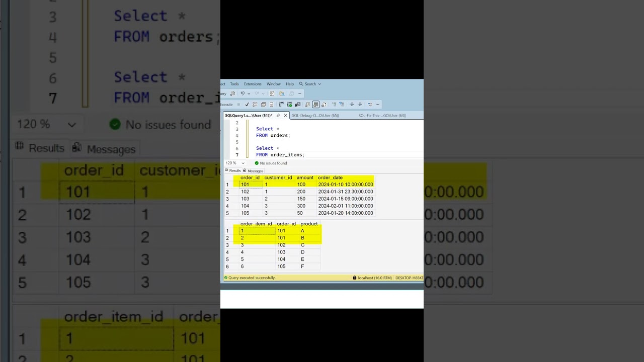Select the highlighted Results to Grid icon

[x=316, y=105]
